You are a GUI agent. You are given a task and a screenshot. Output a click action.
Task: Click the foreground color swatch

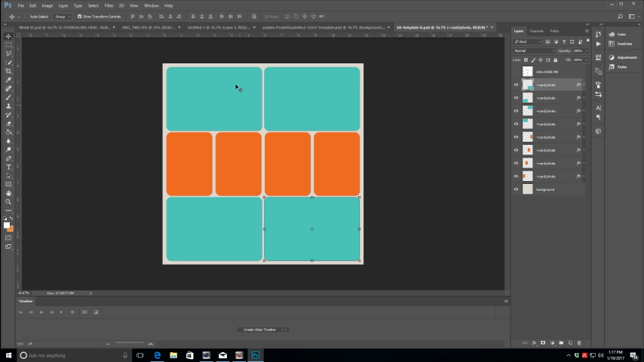point(6,225)
